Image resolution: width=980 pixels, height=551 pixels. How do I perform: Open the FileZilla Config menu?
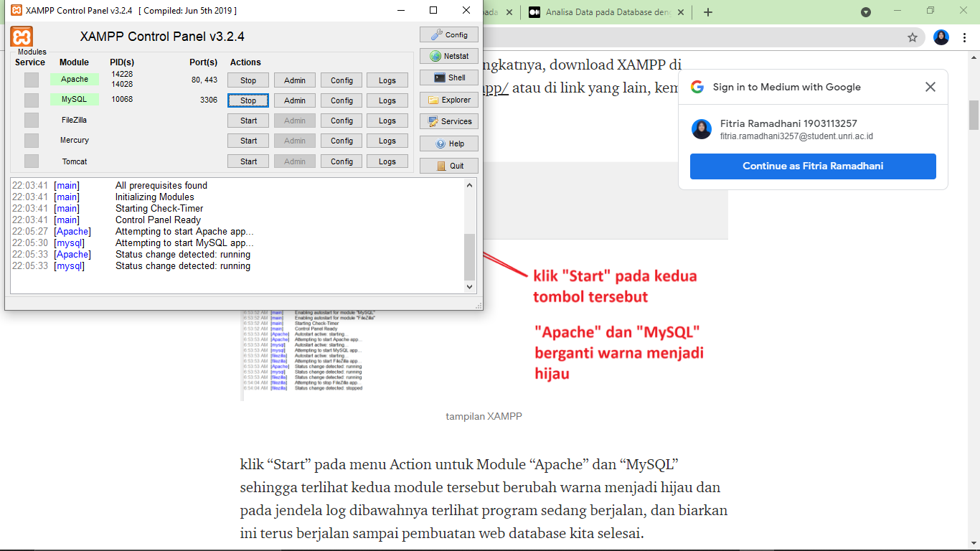tap(341, 121)
